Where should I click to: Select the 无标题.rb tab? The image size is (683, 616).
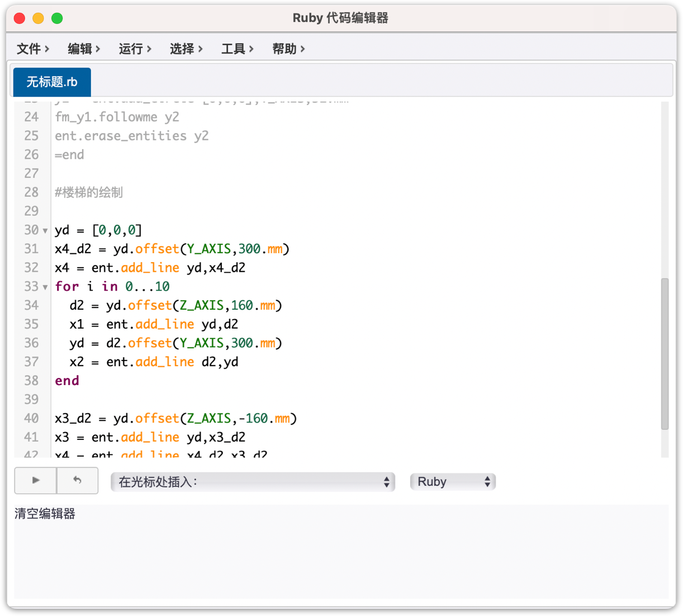click(x=52, y=82)
